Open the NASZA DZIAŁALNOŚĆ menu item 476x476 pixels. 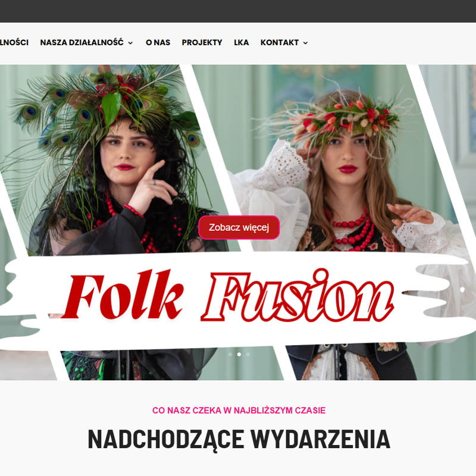[x=82, y=42]
